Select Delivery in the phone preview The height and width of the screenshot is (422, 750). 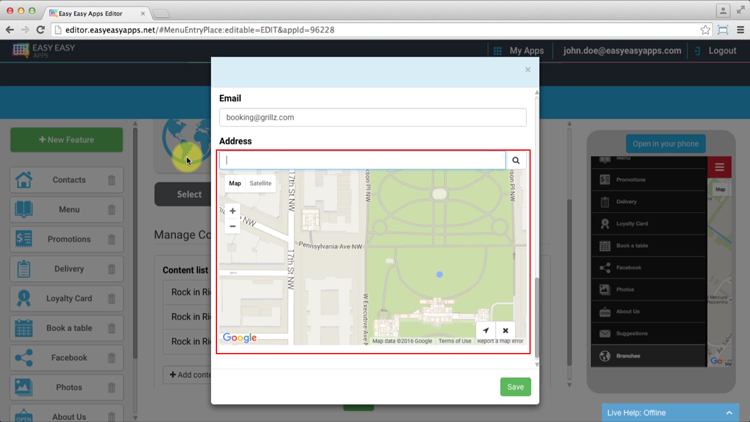pyautogui.click(x=649, y=202)
